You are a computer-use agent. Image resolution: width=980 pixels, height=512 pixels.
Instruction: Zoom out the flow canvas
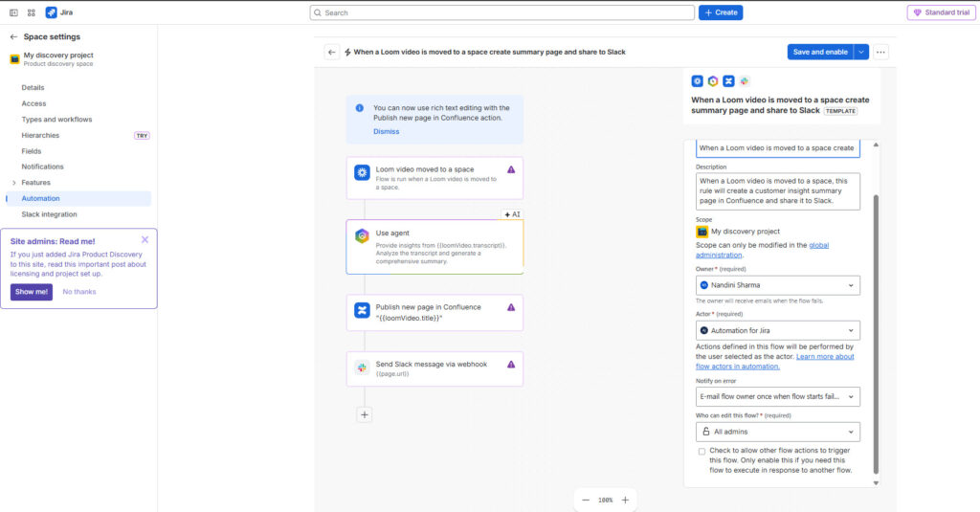(586, 501)
